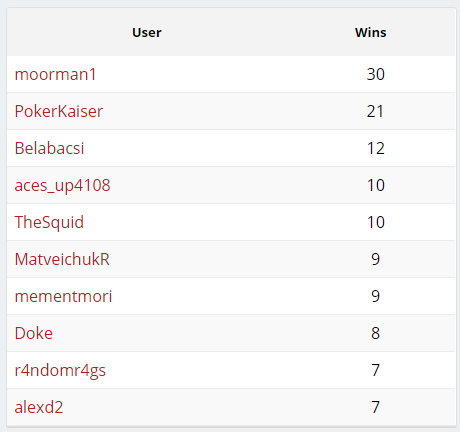Viewport: 460px width, 432px height.
Task: Select the 10 wins cell for TheSquid
Action: pos(376,222)
